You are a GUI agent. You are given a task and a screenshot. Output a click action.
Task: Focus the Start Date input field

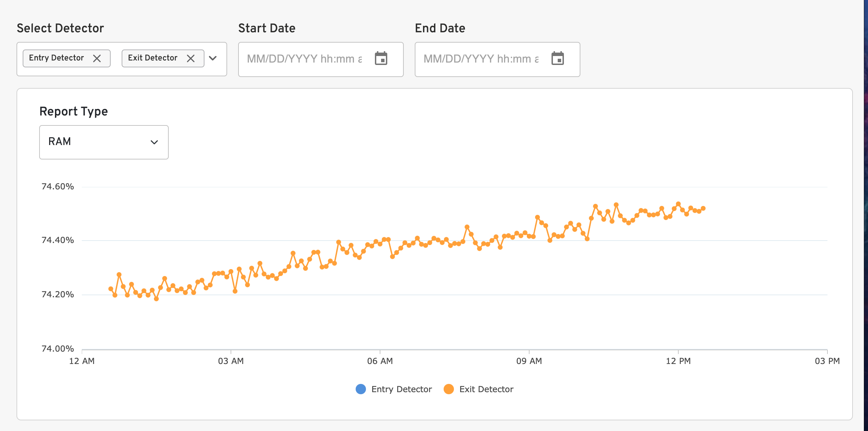click(304, 59)
